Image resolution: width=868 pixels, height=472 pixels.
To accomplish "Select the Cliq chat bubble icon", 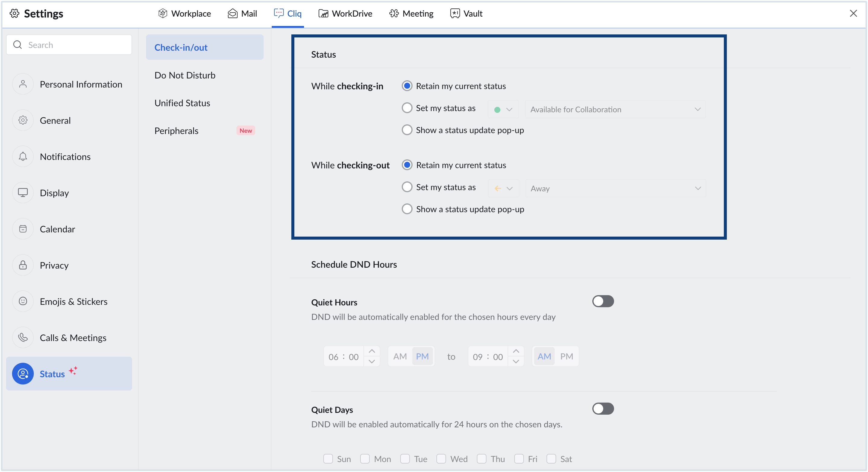I will (x=279, y=14).
